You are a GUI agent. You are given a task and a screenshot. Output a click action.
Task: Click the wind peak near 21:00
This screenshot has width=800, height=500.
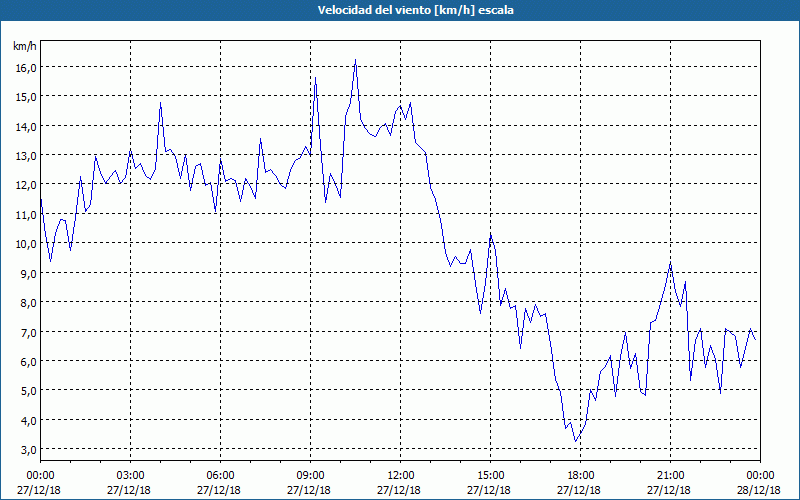pos(670,264)
